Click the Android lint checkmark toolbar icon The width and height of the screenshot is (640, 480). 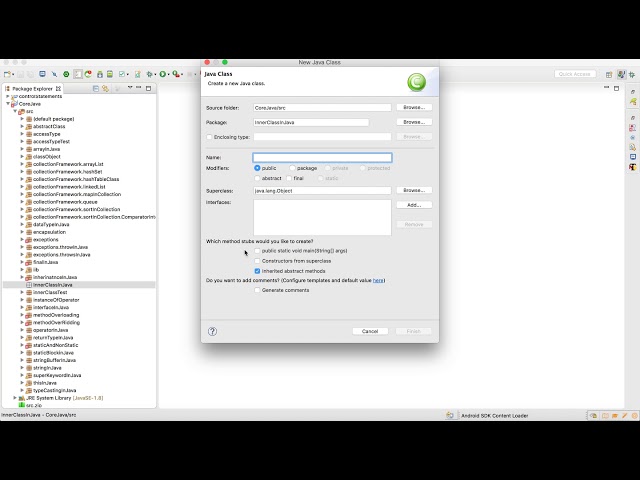pos(122,74)
